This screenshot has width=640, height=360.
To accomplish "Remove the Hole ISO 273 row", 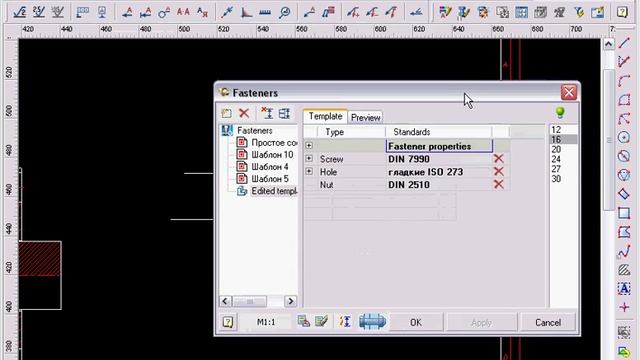I will (x=498, y=171).
